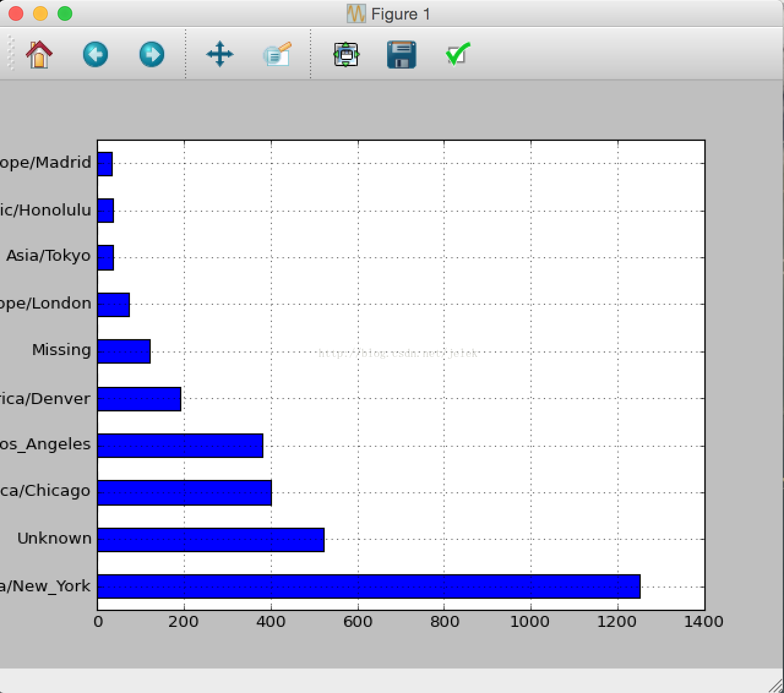Open the Configure subplots dialog
784x693 pixels.
click(x=346, y=54)
